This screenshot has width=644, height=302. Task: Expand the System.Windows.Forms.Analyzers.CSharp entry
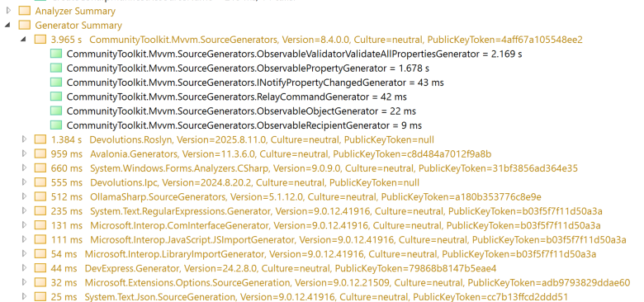click(24, 168)
